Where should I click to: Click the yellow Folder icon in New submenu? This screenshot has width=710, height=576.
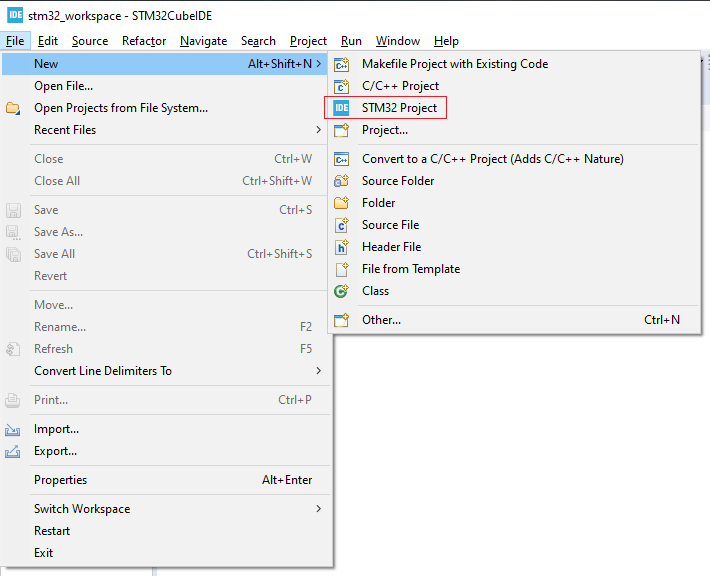[x=341, y=203]
